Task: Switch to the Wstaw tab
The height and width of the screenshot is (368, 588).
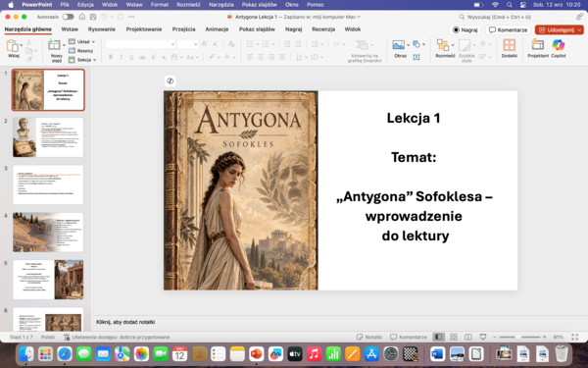Action: [70, 29]
